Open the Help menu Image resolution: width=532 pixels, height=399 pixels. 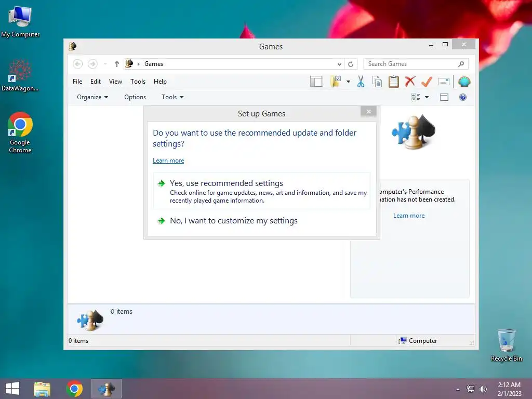point(160,82)
